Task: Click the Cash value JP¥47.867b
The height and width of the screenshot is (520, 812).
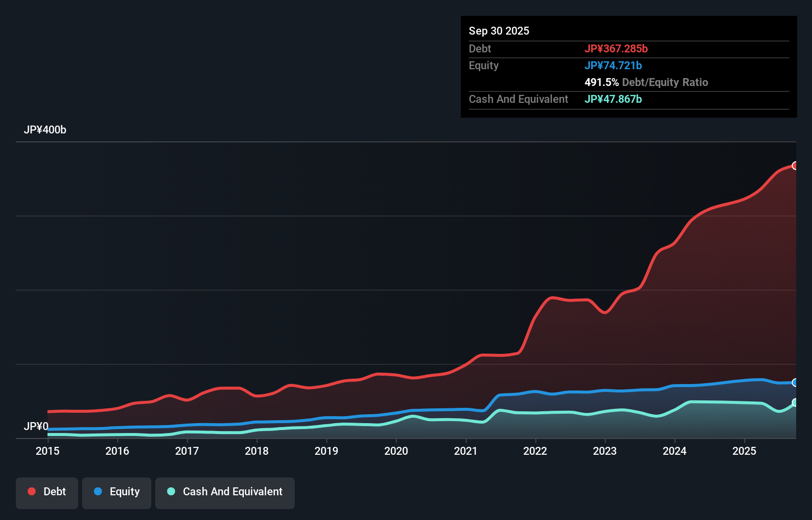Action: [x=613, y=99]
